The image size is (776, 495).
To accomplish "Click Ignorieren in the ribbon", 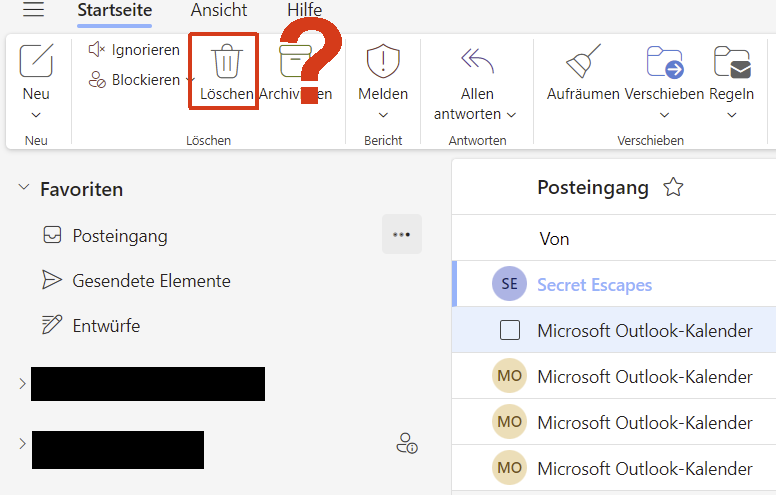I will [x=134, y=50].
